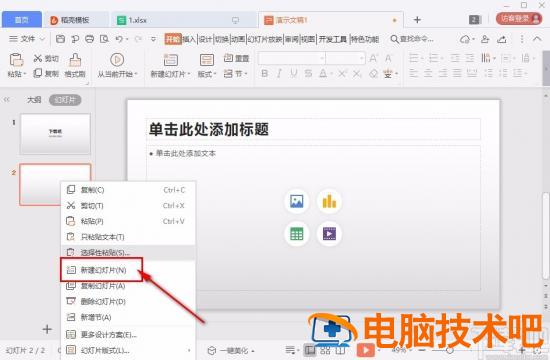The width and height of the screenshot is (550, 360).
Task: Open a new document tab with the plus button
Action: (x=417, y=20)
